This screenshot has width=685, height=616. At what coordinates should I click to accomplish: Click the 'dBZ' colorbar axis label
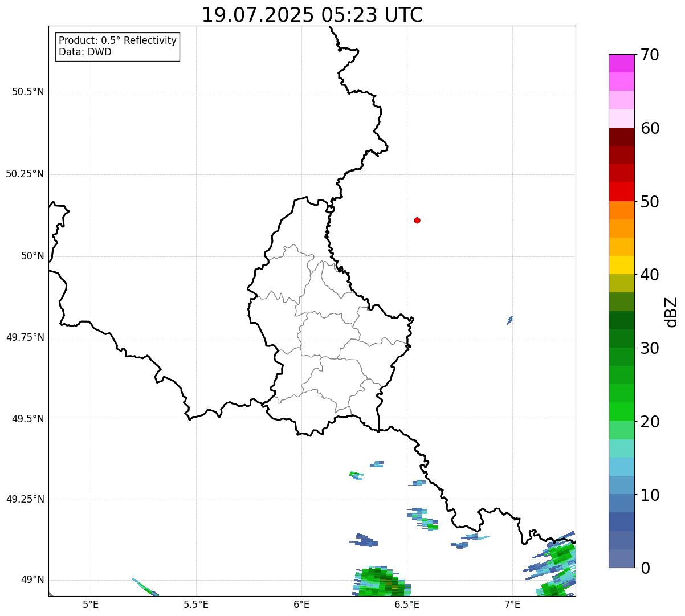pos(671,312)
